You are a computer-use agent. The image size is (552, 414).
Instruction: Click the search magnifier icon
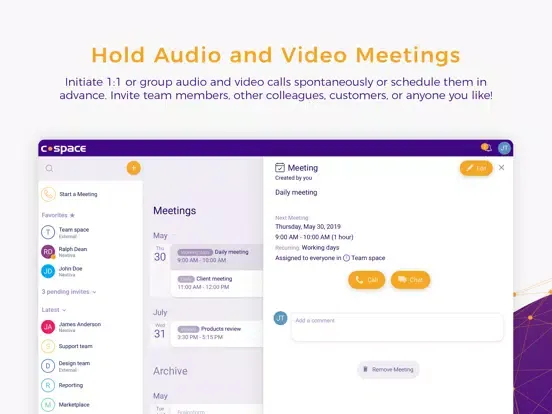click(49, 169)
